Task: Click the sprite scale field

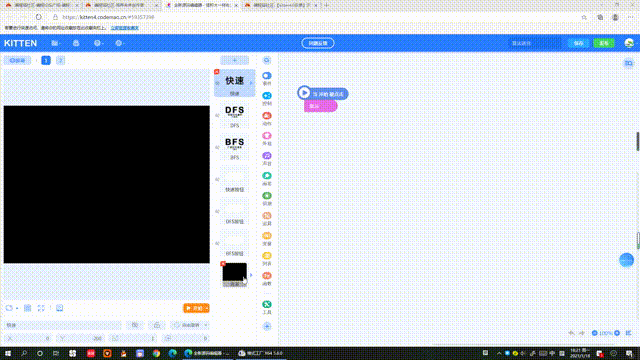Action: pos(133,338)
